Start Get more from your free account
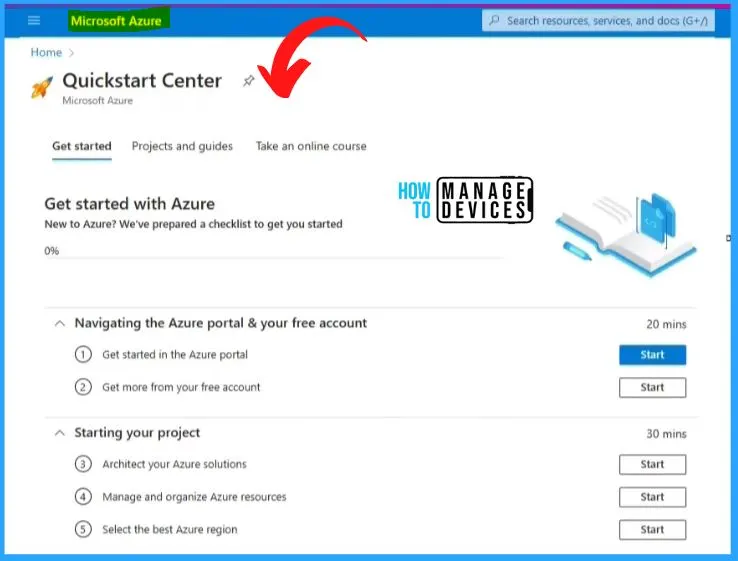 [652, 388]
